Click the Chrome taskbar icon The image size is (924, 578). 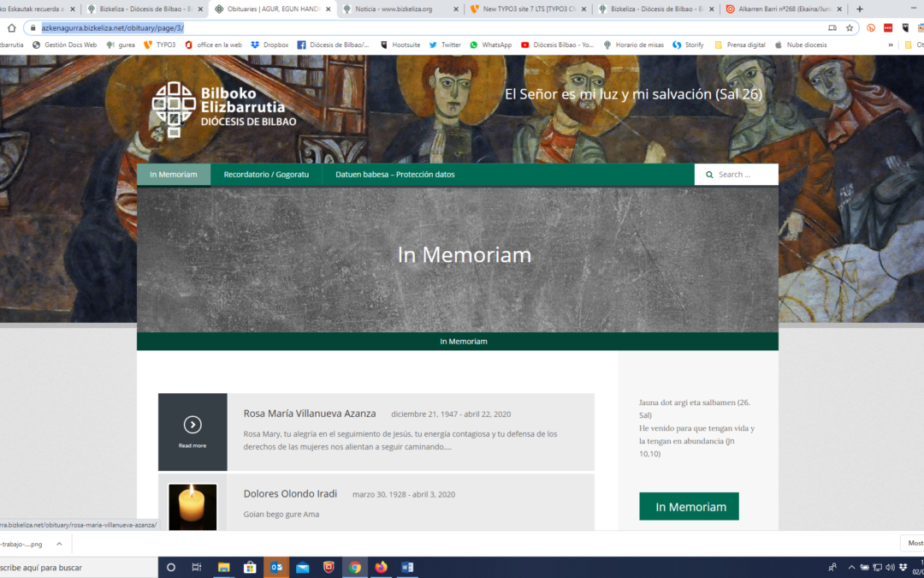click(x=355, y=568)
